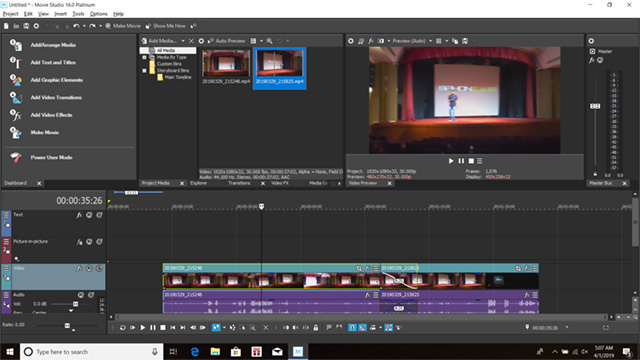Click the Search media magnifier icon
This screenshot has height=360, width=640.
[269, 41]
